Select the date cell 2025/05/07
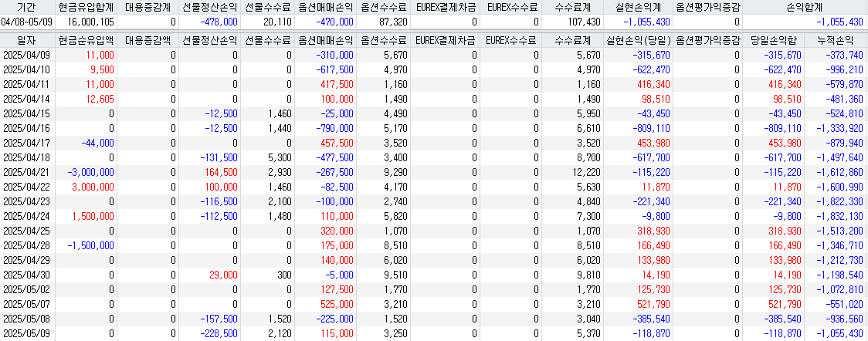 (x=27, y=304)
